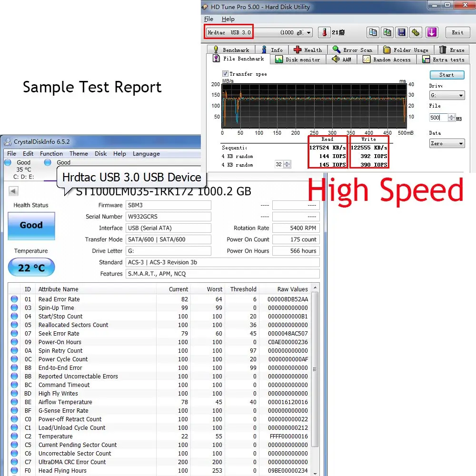Image resolution: width=476 pixels, height=476 pixels.
Task: Open the Function menu in CrystalDiskInfo
Action: coord(51,154)
